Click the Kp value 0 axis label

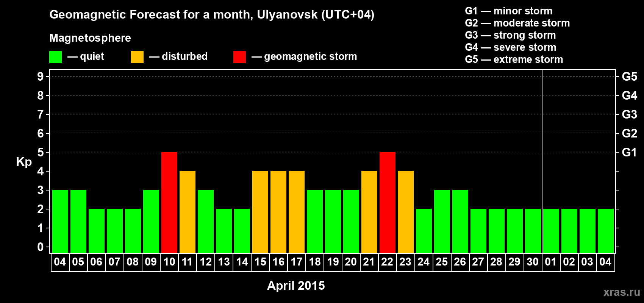point(41,247)
